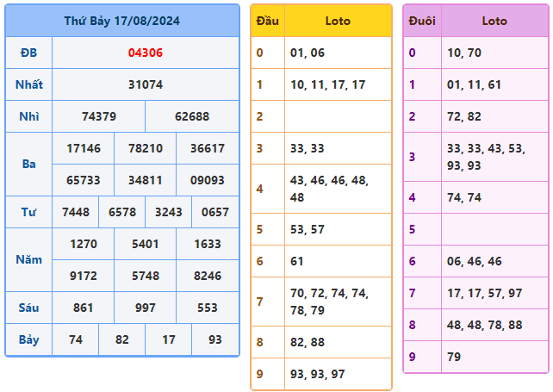
Task: Click fourth prize number 6578
Action: (x=121, y=212)
